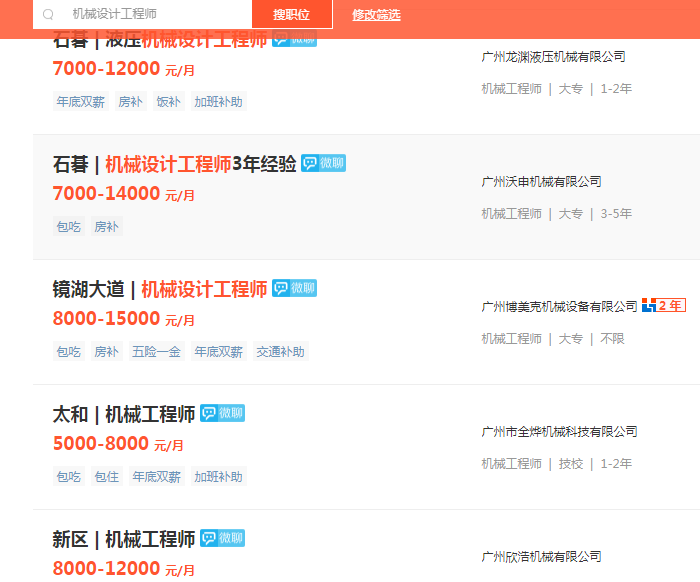Open the 修改筛选 filter link
The image size is (700, 582).
point(376,15)
